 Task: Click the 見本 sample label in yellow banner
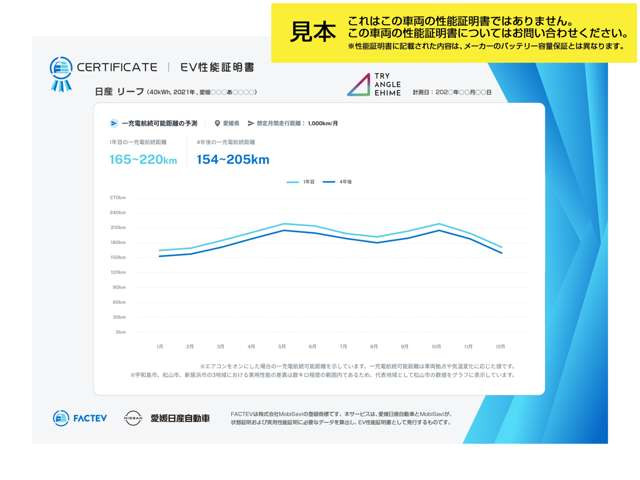point(312,32)
